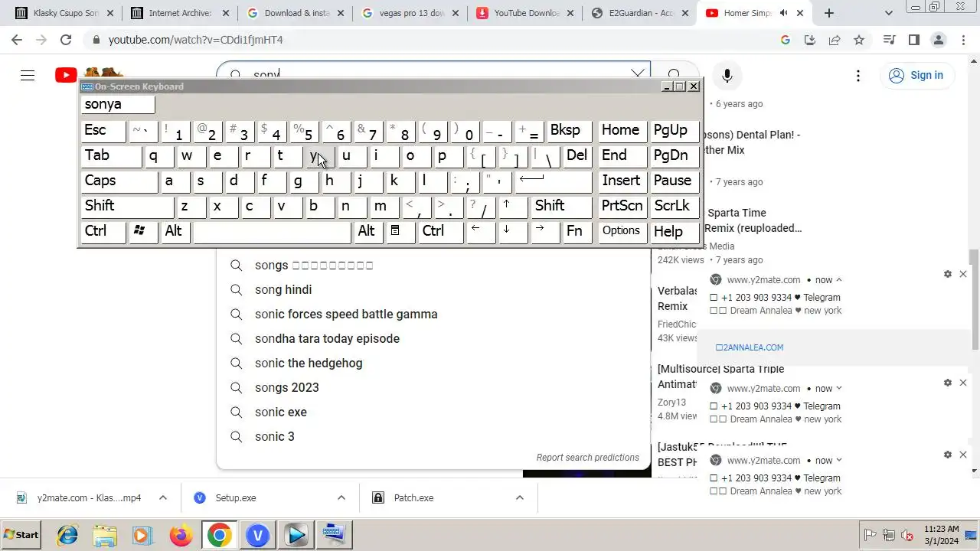Dismiss the first y2mate notification
The height and width of the screenshot is (551, 980).
click(963, 274)
